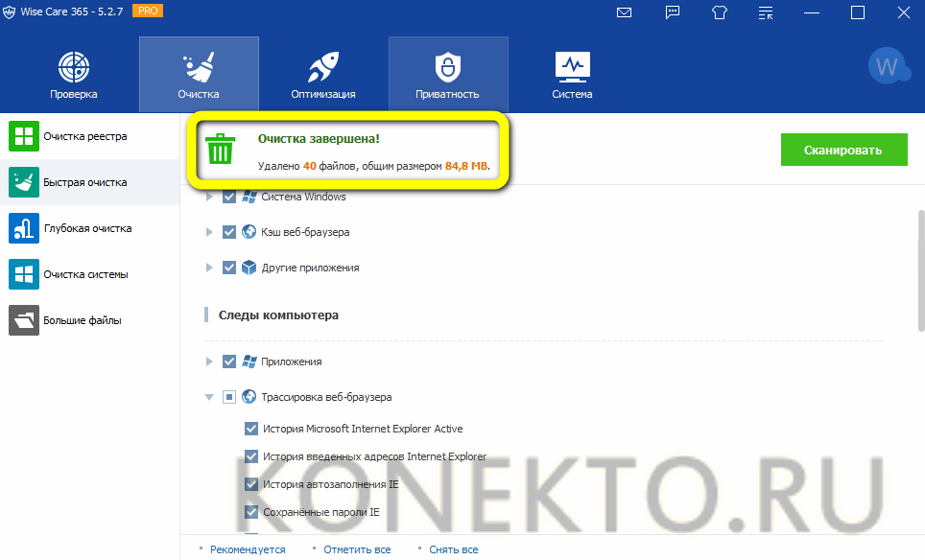Click the mail envelope icon in title bar

[625, 13]
